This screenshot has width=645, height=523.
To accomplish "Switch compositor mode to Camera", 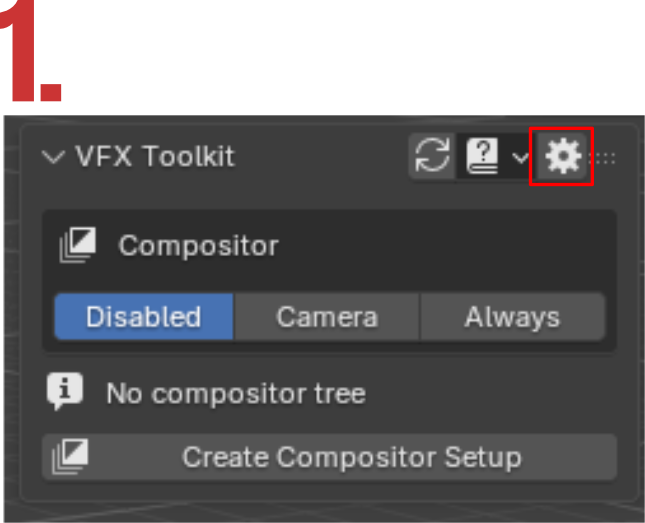I will (x=327, y=316).
